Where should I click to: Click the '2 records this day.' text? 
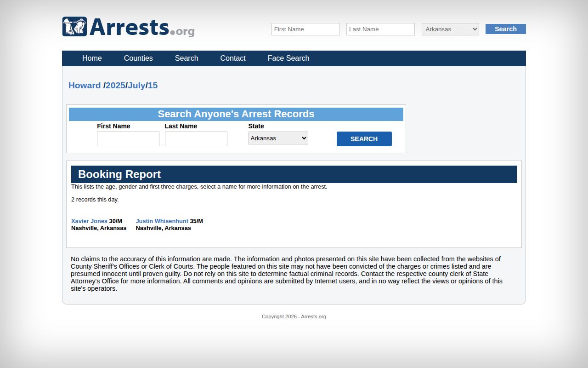tap(95, 200)
